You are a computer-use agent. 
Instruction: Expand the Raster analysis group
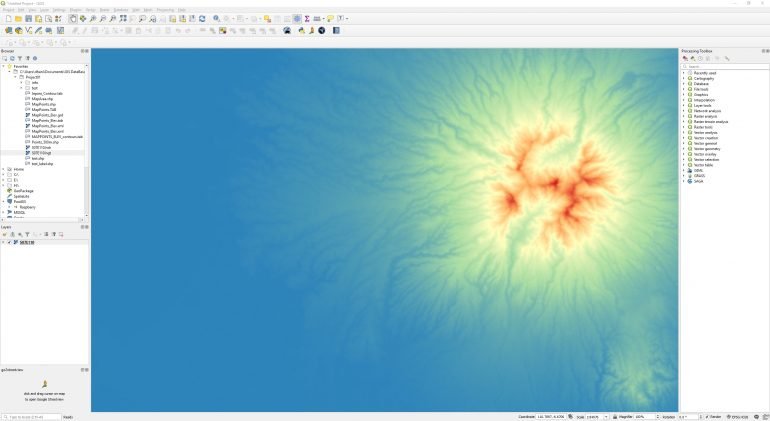(684, 116)
